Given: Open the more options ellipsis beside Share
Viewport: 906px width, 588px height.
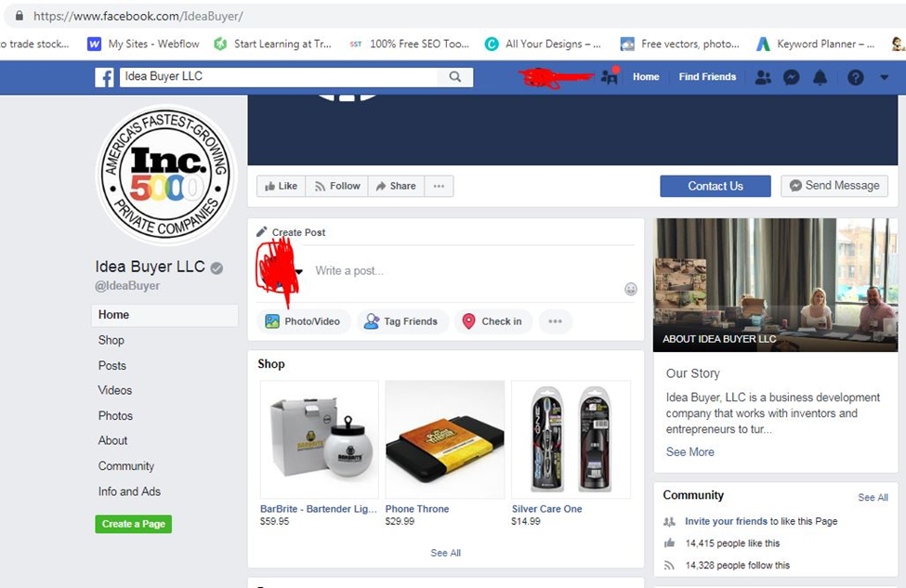Looking at the screenshot, I should tap(439, 186).
